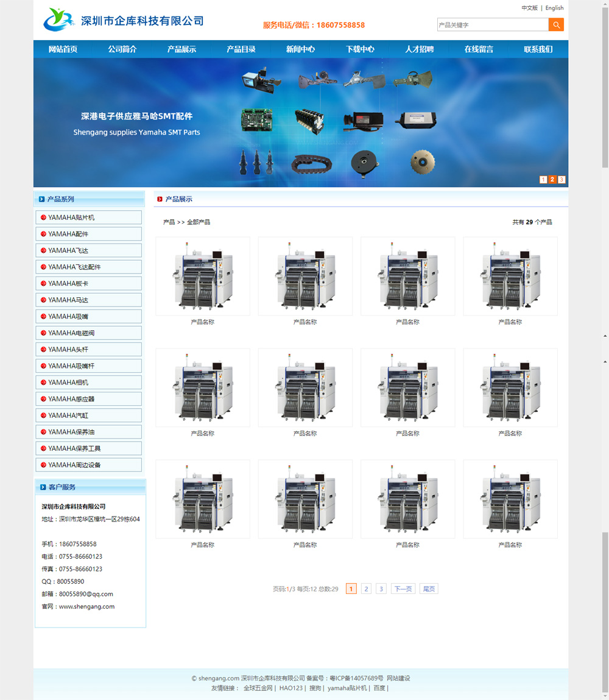Show banner slide 2
Viewport: 609px width, 700px height.
coord(552,180)
